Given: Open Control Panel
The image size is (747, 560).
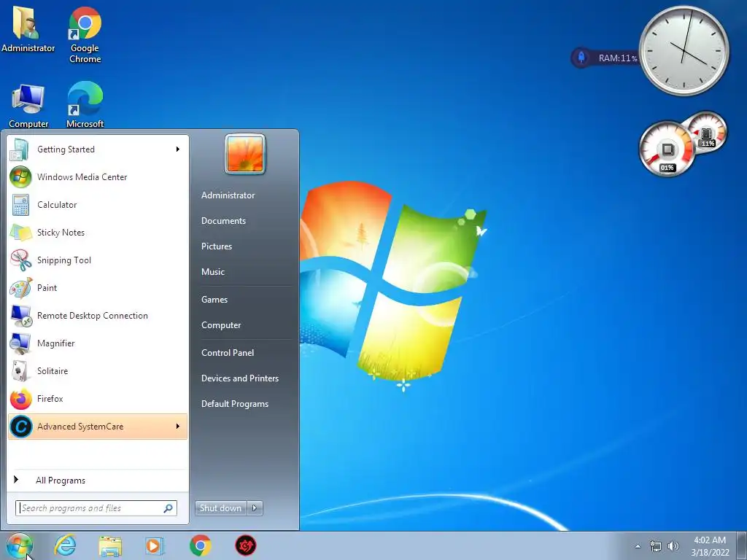Looking at the screenshot, I should 228,353.
